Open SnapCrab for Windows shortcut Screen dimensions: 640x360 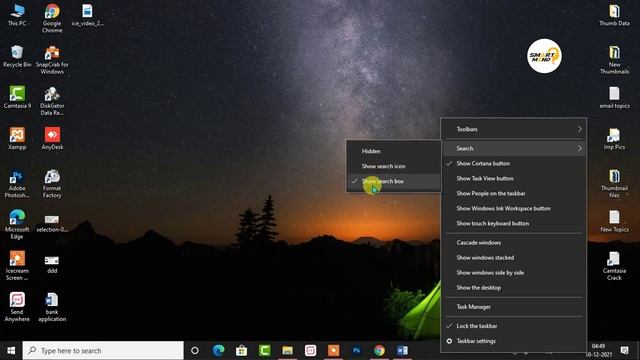[x=52, y=60]
